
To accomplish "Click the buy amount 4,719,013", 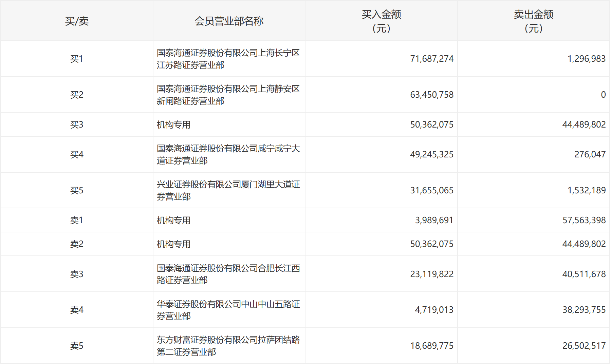I will (x=434, y=310).
